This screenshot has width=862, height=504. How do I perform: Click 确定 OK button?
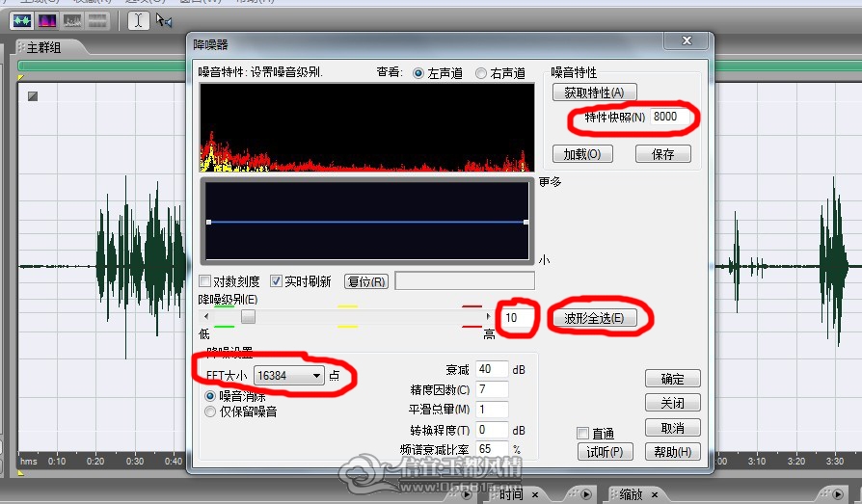[x=672, y=379]
